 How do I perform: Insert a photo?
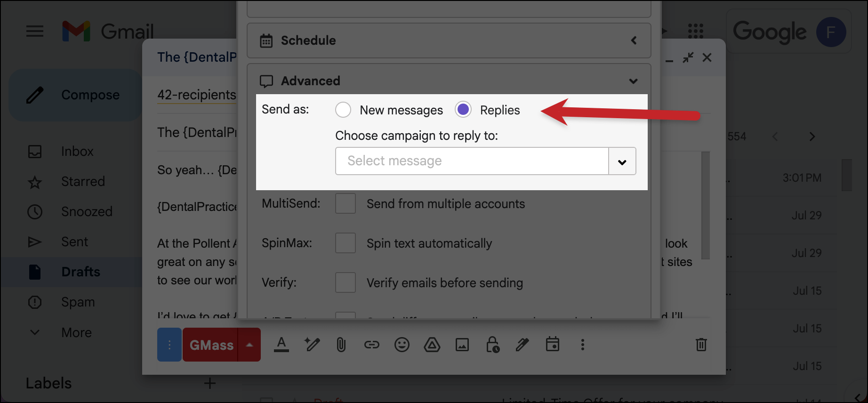click(462, 345)
